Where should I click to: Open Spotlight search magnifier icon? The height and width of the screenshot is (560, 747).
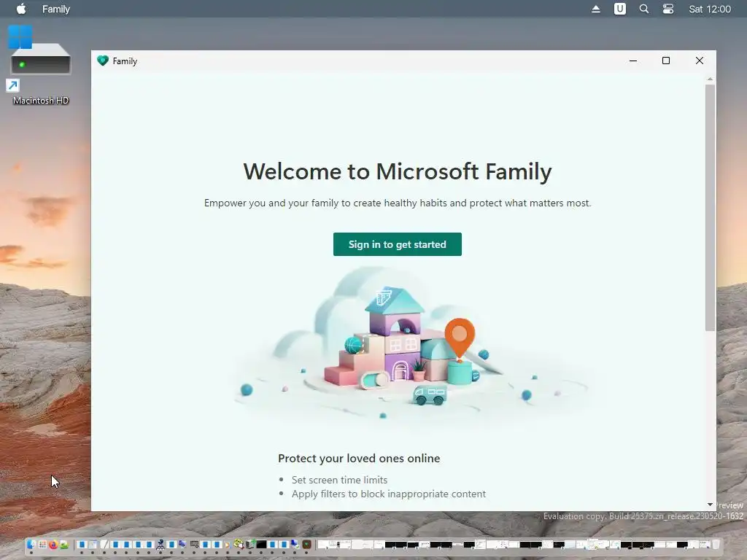click(x=644, y=9)
